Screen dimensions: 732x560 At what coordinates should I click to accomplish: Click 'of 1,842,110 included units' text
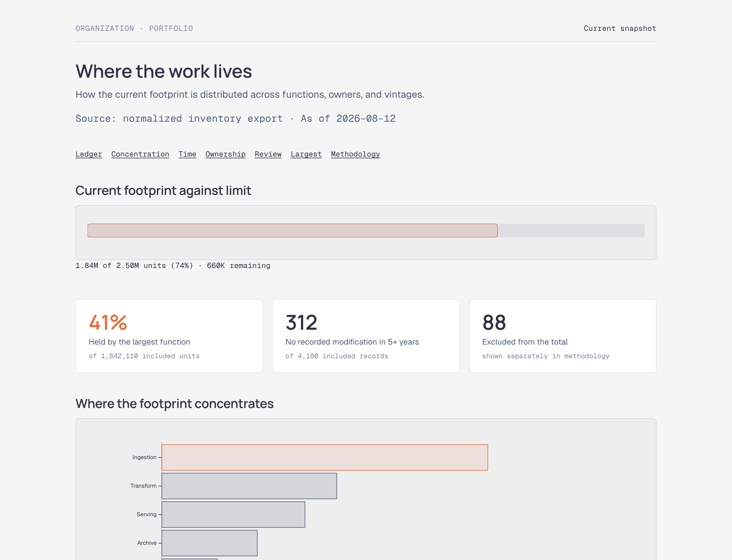[144, 356]
